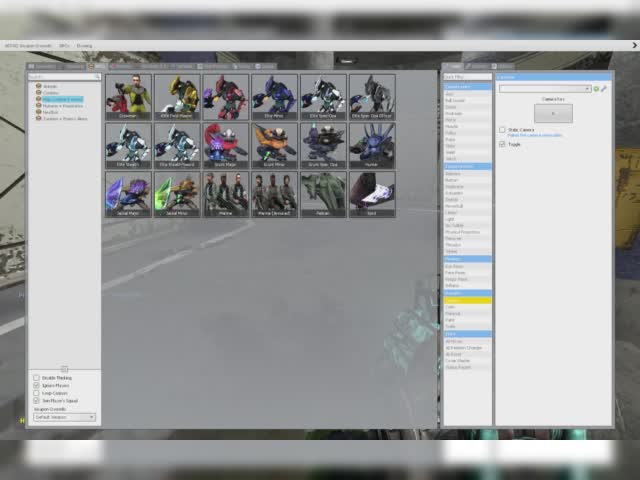Uncheck the camera Toggle checkbox
Image resolution: width=640 pixels, height=480 pixels.
(x=502, y=144)
